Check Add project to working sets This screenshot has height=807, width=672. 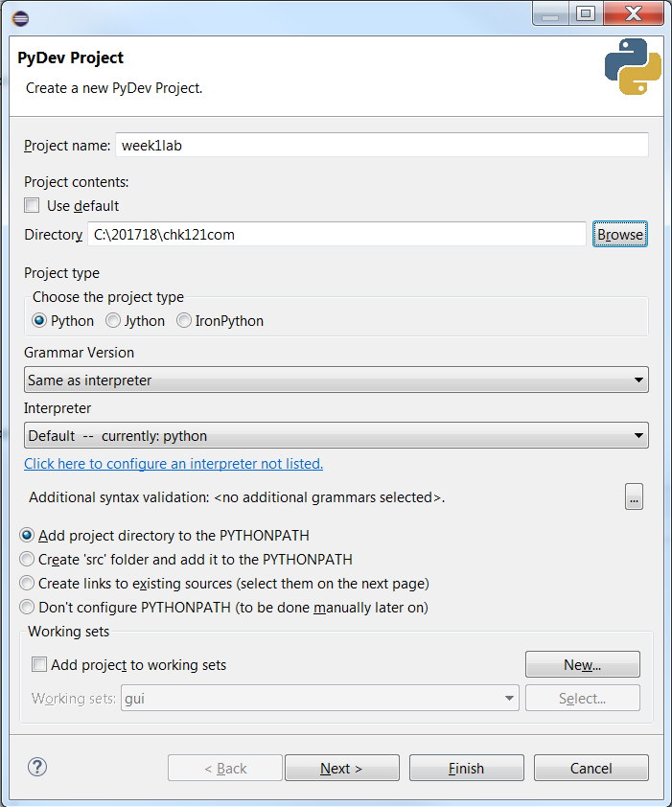(39, 664)
